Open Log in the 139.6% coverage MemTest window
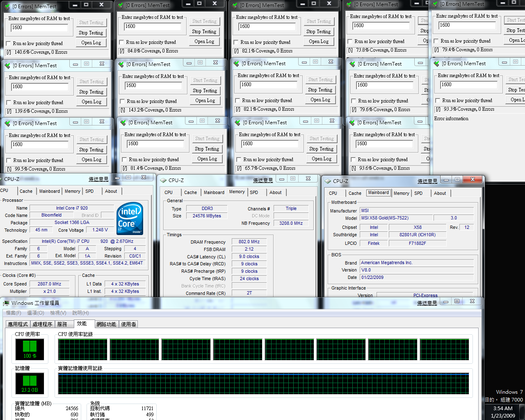Image resolution: width=525 pixels, height=420 pixels. (x=91, y=102)
